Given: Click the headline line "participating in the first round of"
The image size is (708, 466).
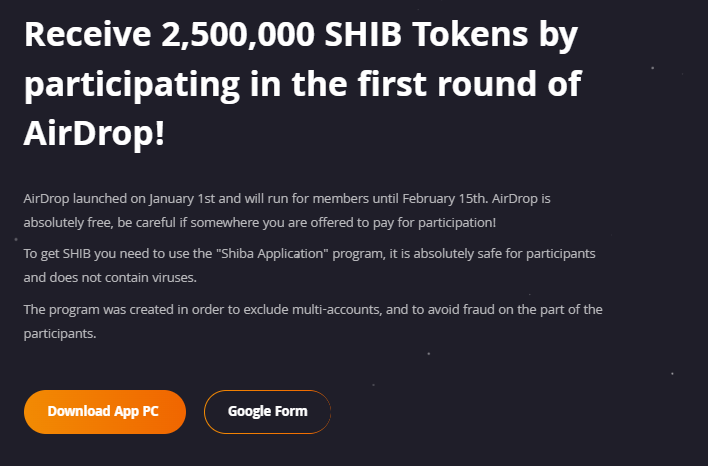Looking at the screenshot, I should coord(303,85).
